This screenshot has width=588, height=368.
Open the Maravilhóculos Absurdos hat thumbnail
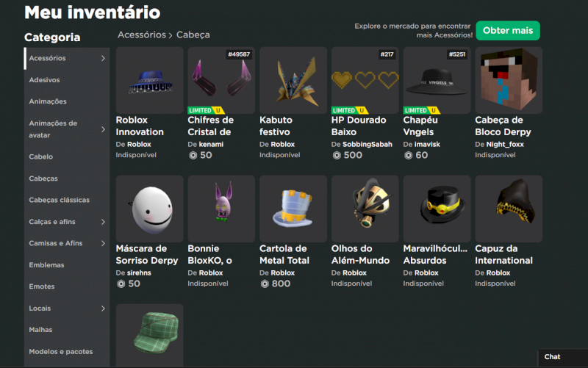point(437,209)
